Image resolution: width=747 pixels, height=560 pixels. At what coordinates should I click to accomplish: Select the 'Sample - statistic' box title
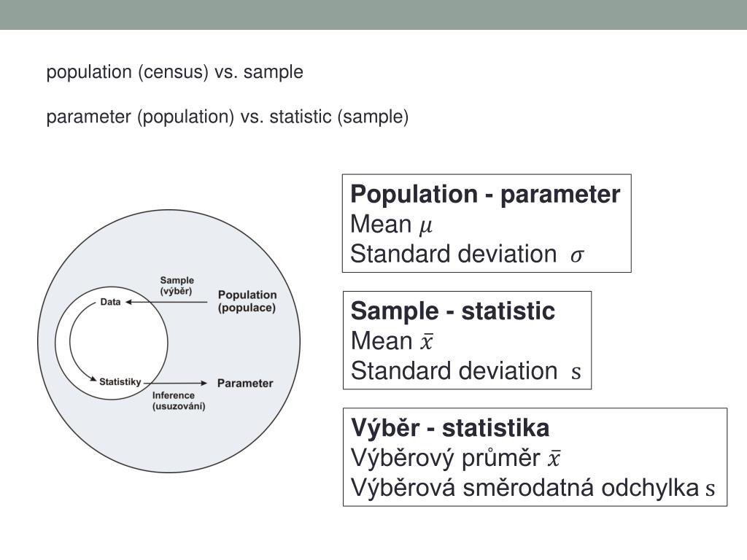tap(452, 311)
